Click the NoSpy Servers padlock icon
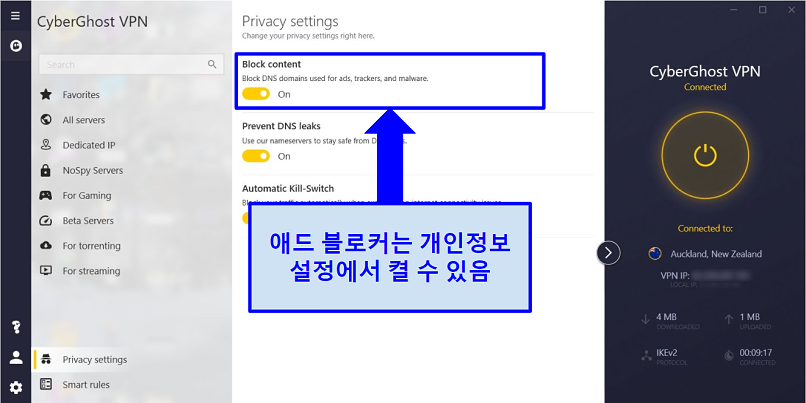806x403 pixels. coord(46,170)
